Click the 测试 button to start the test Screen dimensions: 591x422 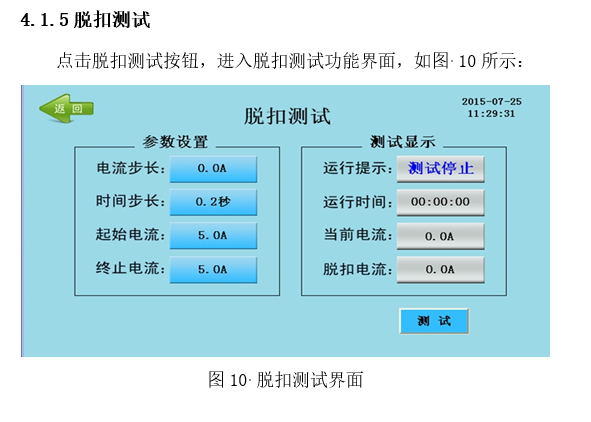[434, 321]
